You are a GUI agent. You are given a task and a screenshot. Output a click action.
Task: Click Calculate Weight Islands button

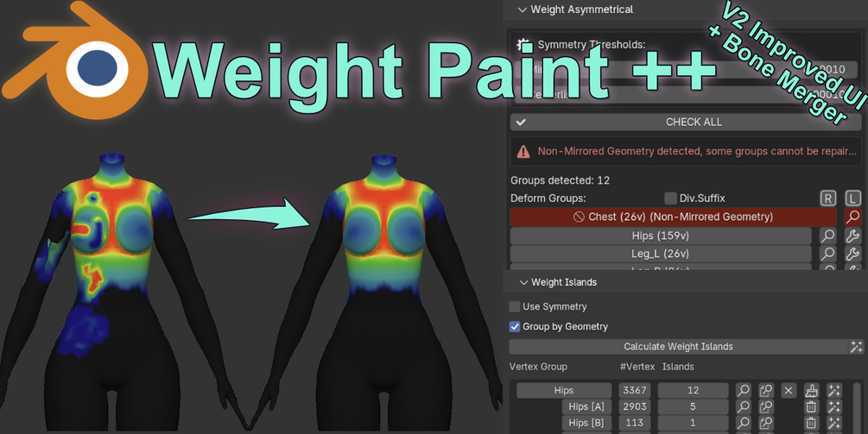click(678, 347)
